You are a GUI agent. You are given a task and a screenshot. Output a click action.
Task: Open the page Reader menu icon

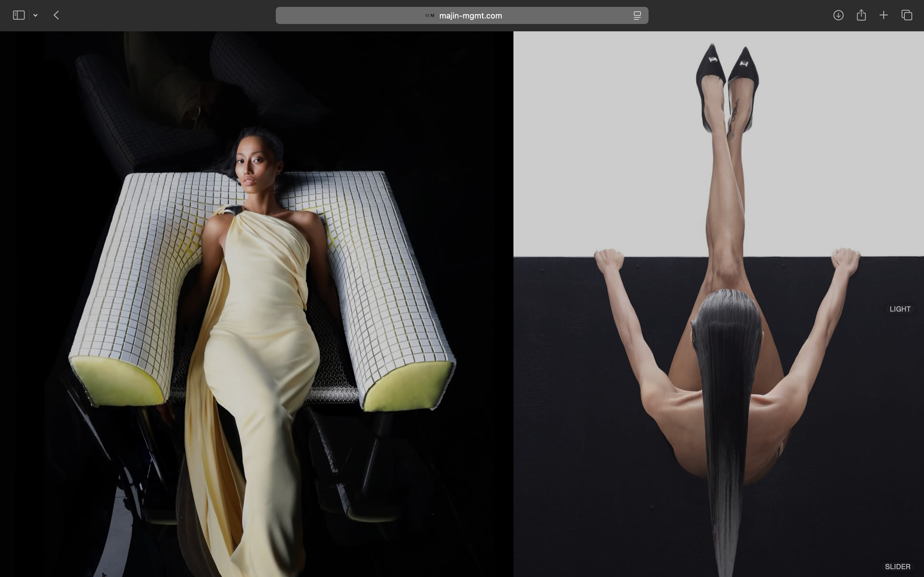click(x=637, y=16)
